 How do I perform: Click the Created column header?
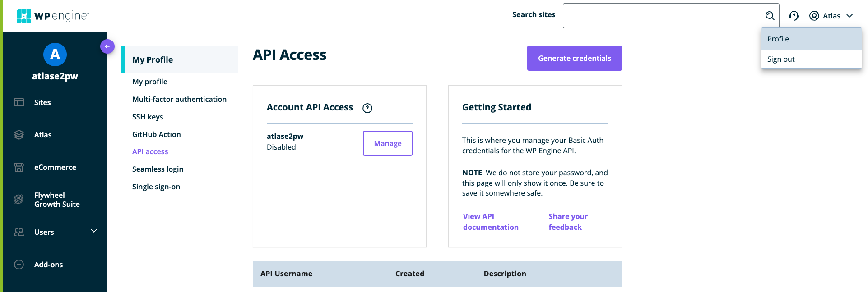tap(409, 274)
